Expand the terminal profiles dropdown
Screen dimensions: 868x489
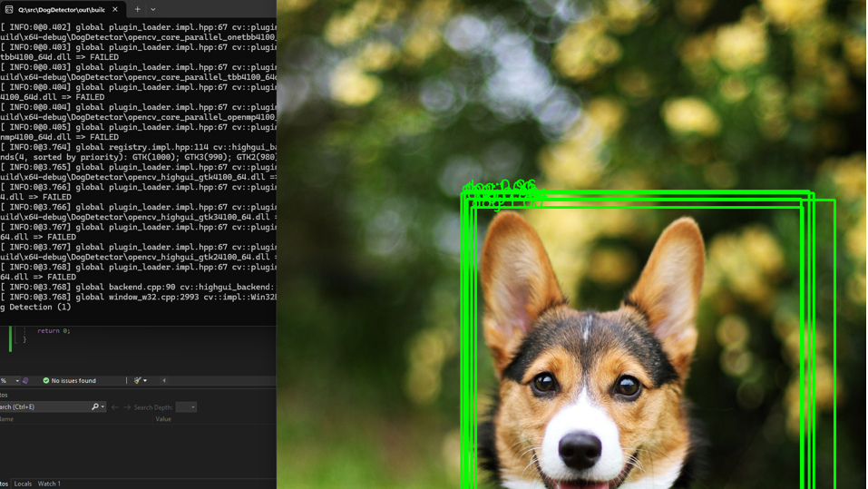tap(153, 10)
